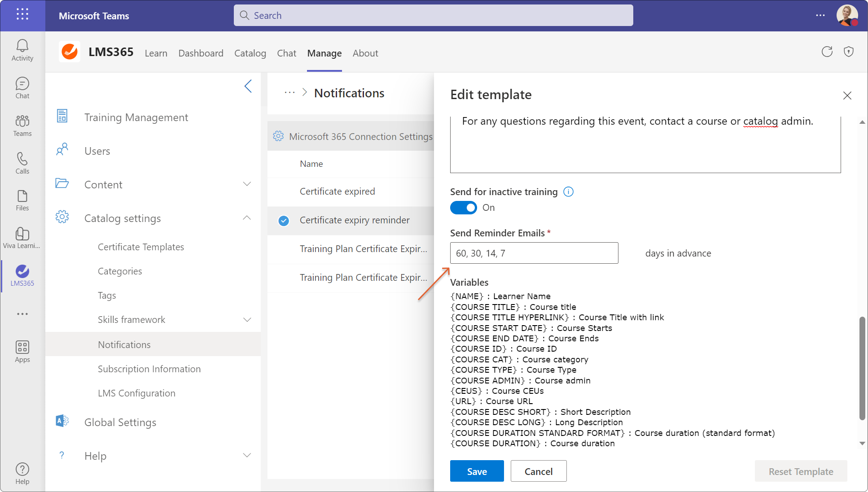The height and width of the screenshot is (492, 868).
Task: Open Certificate Templates
Action: coord(141,247)
